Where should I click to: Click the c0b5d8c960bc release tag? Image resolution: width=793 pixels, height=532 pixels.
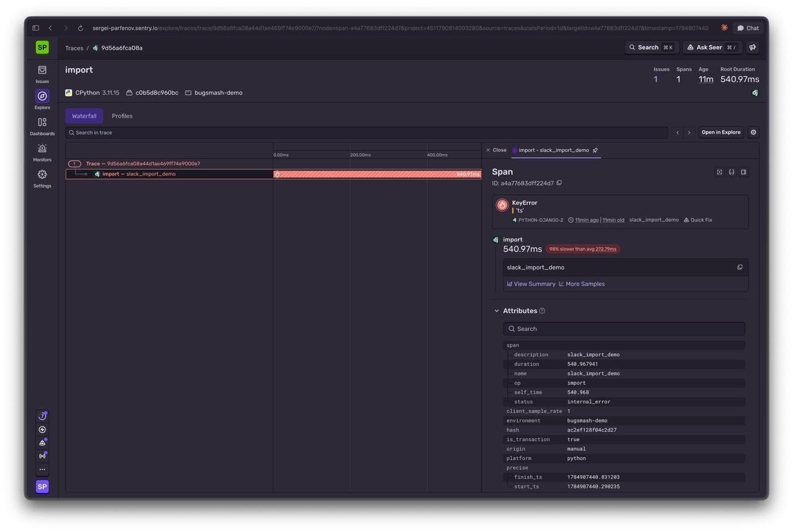[152, 93]
